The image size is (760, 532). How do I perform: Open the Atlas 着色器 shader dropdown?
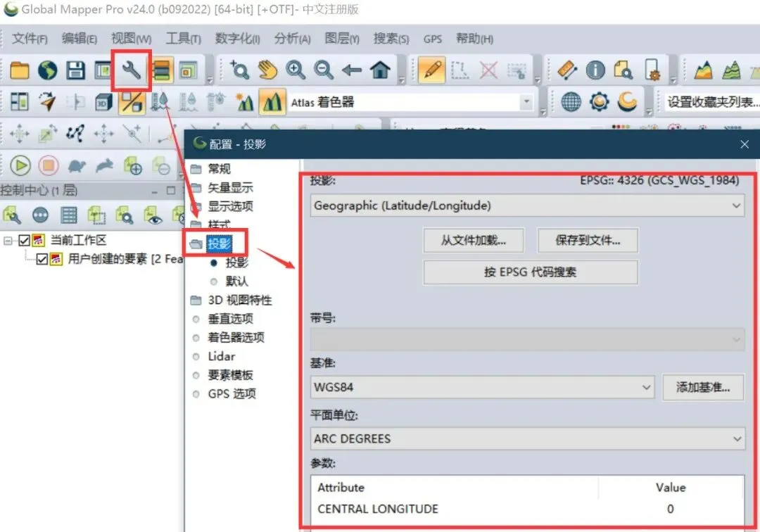(410, 102)
